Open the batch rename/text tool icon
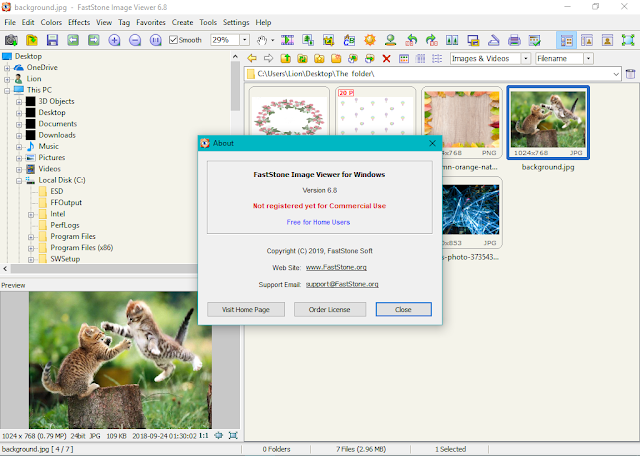Screen dimensions: 640x456 click(x=349, y=40)
